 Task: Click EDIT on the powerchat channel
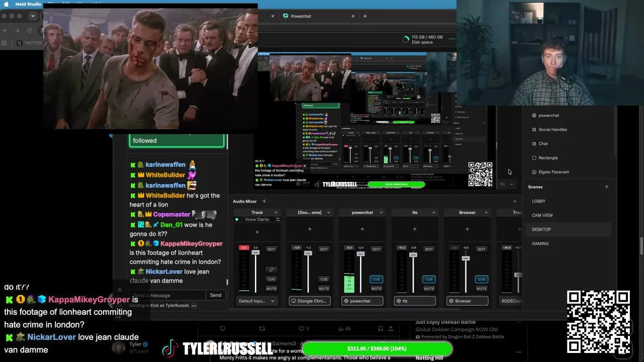click(x=376, y=249)
